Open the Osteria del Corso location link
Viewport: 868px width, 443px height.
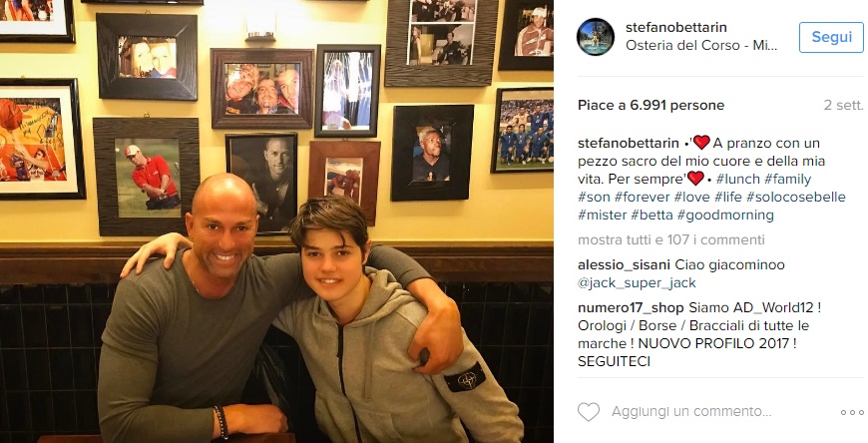click(701, 46)
